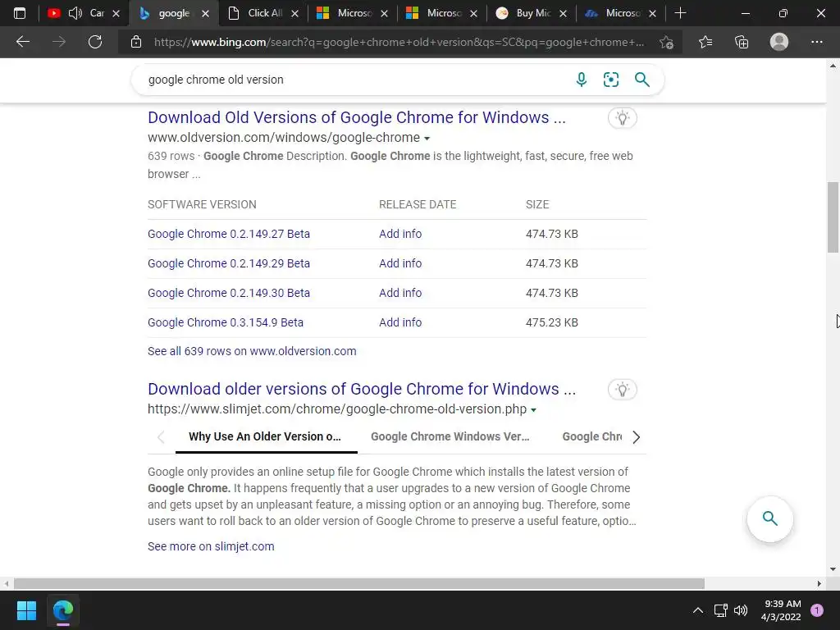Open Google Chrome 0.2.149.30 Beta link
Image resolution: width=840 pixels, height=630 pixels.
click(229, 293)
